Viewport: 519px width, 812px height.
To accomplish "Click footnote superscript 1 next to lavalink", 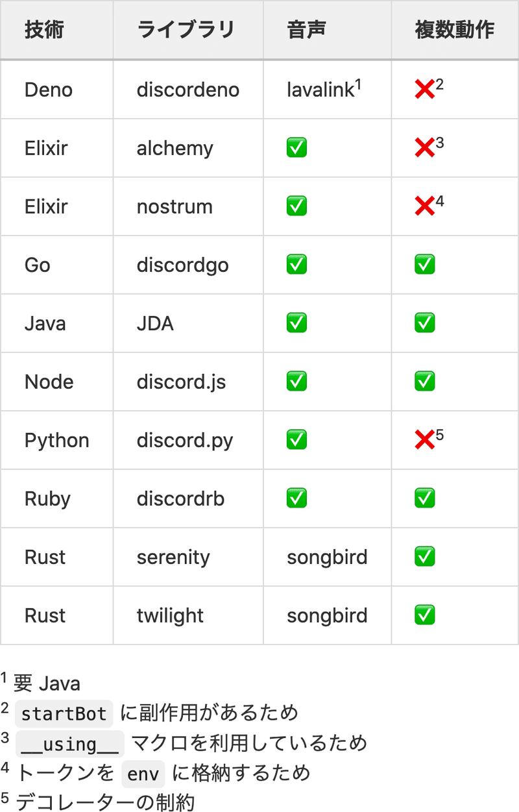I will [x=358, y=84].
